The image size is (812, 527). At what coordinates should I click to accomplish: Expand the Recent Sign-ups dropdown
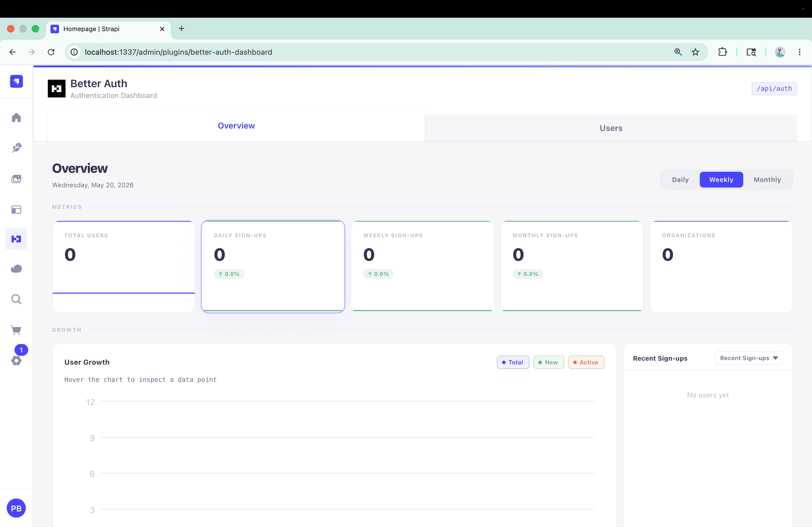pyautogui.click(x=749, y=358)
